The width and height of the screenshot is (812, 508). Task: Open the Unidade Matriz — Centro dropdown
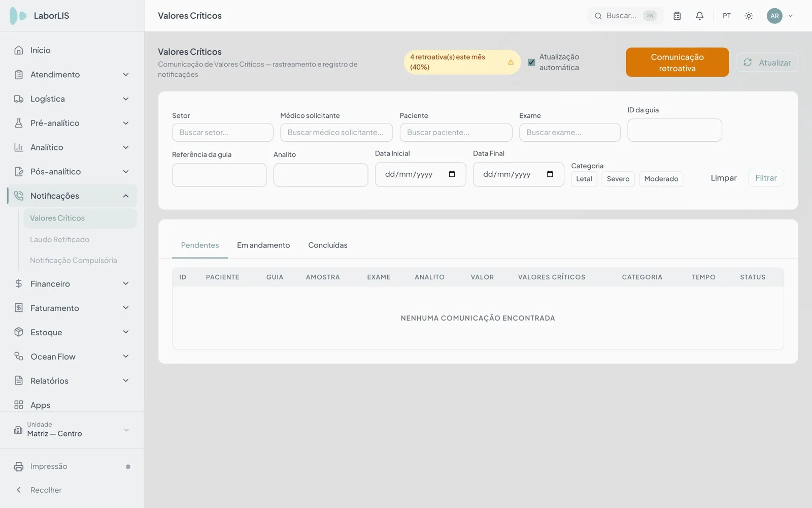pos(72,430)
